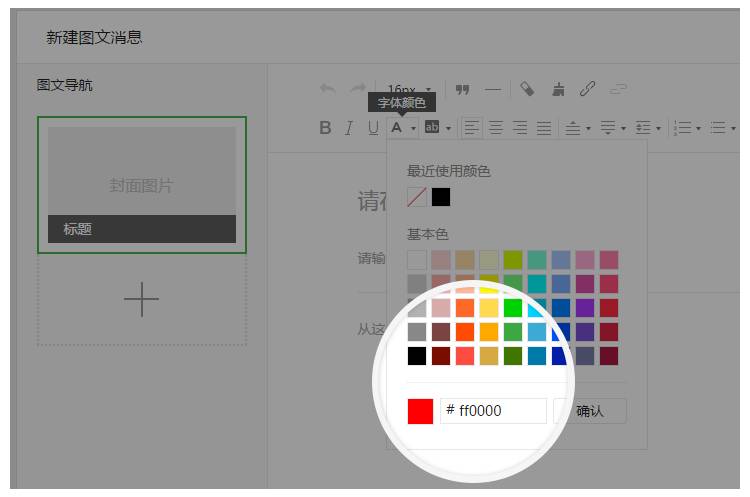Expand the text background color dropdown arrow
Viewport: 750px width, 497px height.
coord(448,129)
